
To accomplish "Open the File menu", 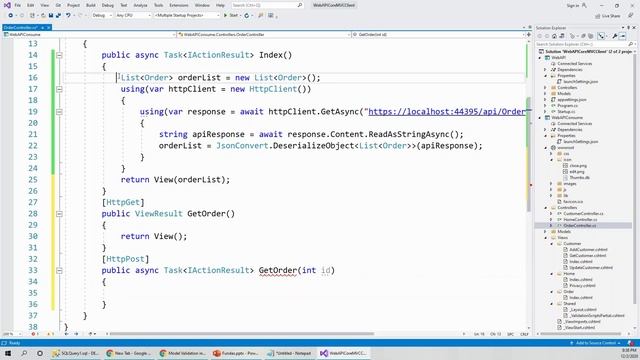I will click(18, 5).
